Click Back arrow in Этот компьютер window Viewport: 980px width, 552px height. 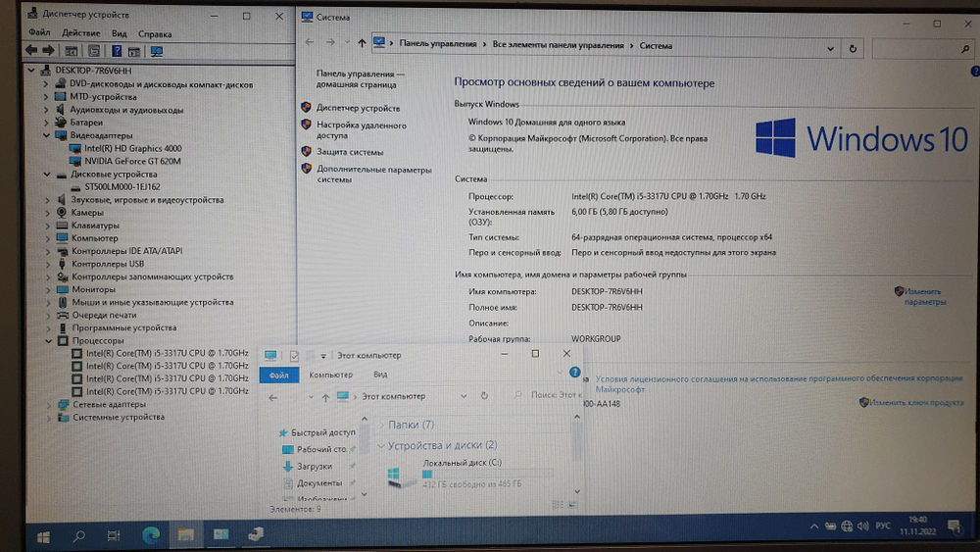click(273, 398)
